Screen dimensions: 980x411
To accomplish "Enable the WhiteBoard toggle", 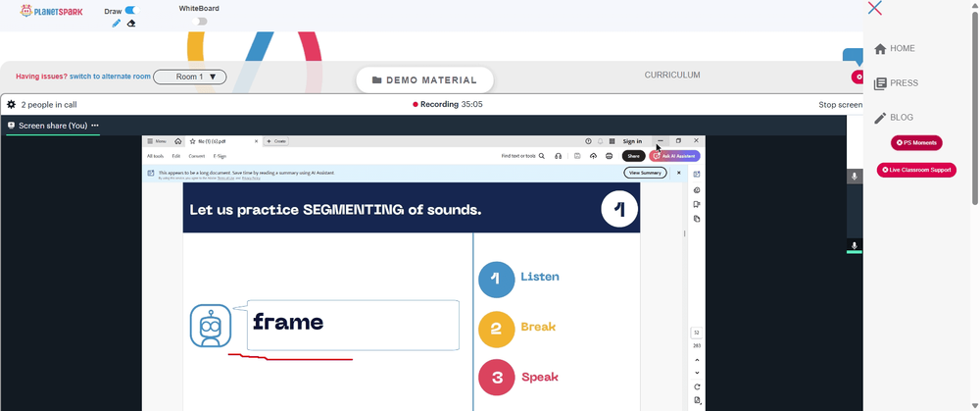I will [199, 22].
